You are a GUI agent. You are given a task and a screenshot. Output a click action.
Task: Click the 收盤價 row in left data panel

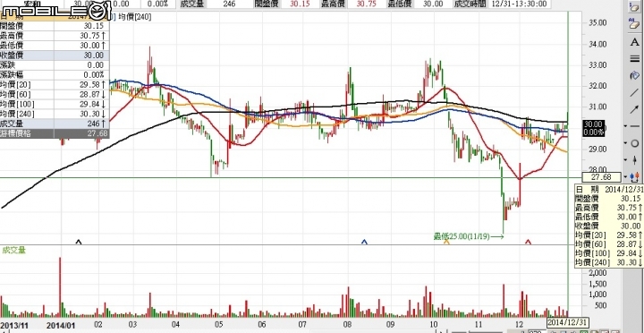click(55, 55)
